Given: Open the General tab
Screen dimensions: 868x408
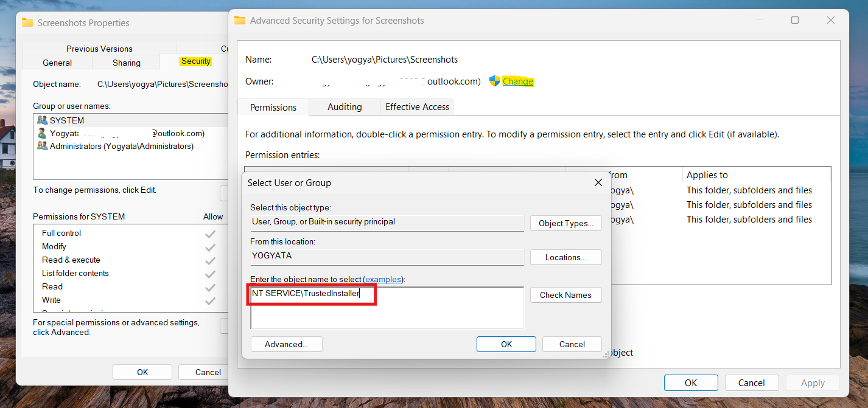Looking at the screenshot, I should pyautogui.click(x=57, y=63).
